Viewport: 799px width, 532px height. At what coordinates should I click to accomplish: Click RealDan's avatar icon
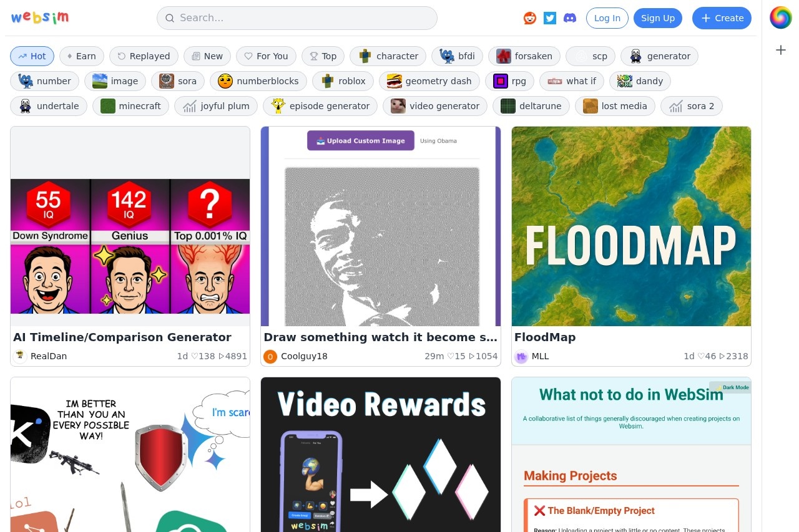[x=21, y=356]
